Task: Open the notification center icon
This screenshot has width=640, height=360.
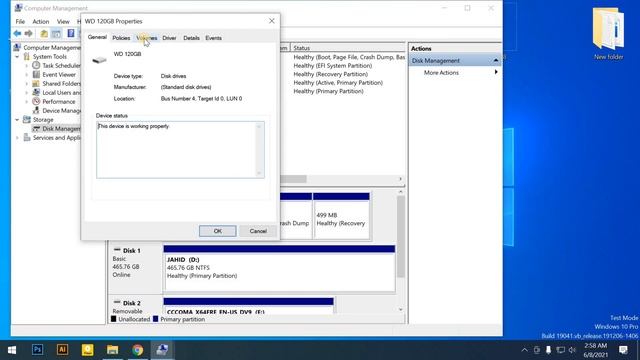Action: point(623,350)
